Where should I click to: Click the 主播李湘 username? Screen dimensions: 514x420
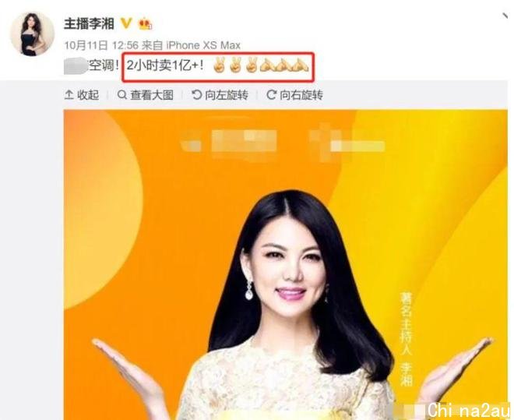89,24
